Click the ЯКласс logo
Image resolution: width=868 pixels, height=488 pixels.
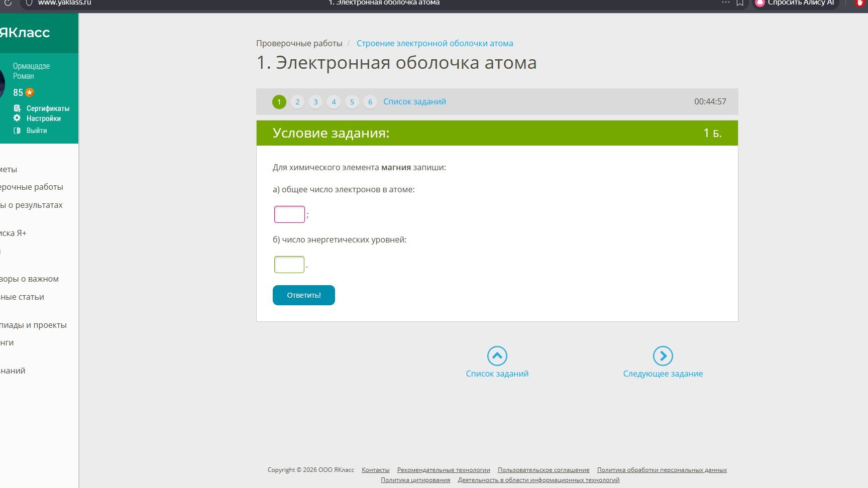coord(24,33)
